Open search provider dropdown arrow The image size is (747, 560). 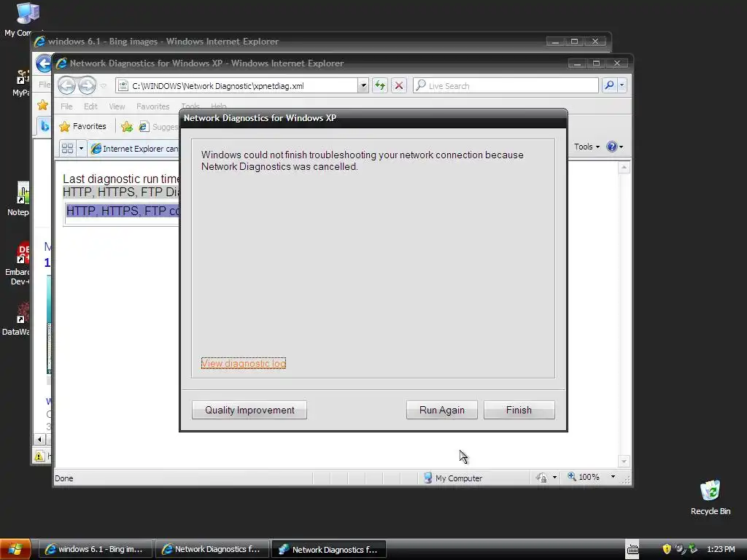point(622,86)
